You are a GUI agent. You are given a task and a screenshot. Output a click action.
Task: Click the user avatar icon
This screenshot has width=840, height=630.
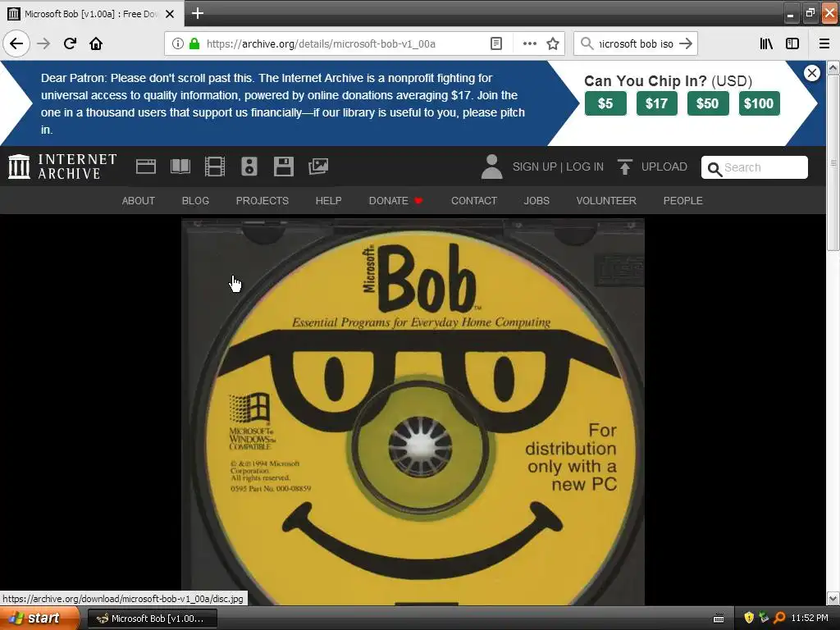click(x=492, y=167)
